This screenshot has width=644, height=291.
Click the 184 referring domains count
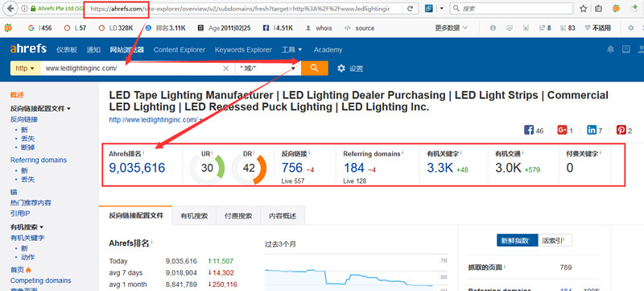tap(354, 168)
